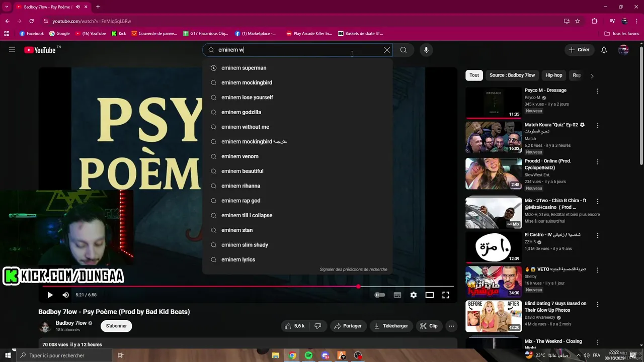Screen dimensions: 644x362
Task: Open a new Chrome tab
Action: coord(98,7)
